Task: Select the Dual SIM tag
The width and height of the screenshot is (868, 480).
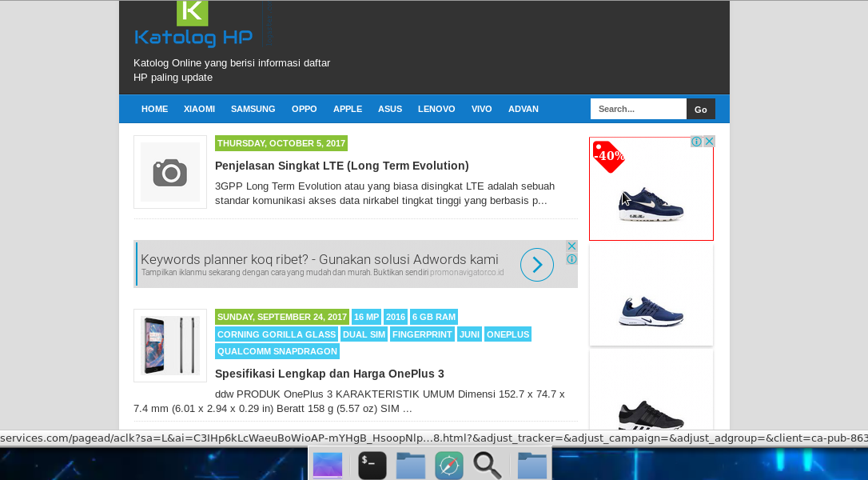Action: [x=364, y=334]
